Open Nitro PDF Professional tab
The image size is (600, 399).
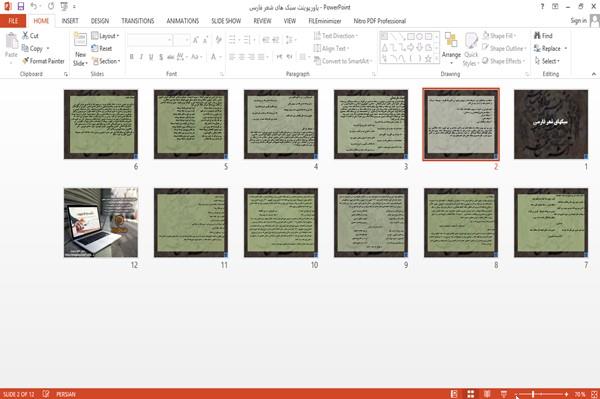(380, 21)
